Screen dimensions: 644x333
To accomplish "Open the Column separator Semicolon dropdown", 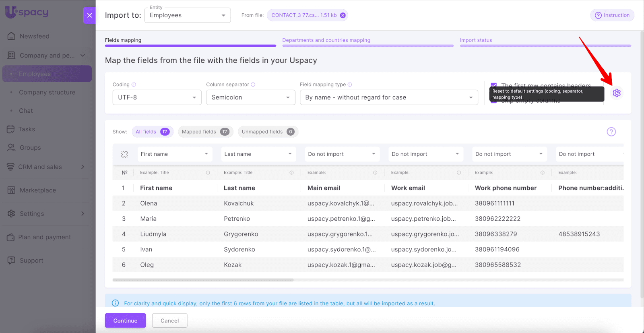I will click(x=250, y=97).
